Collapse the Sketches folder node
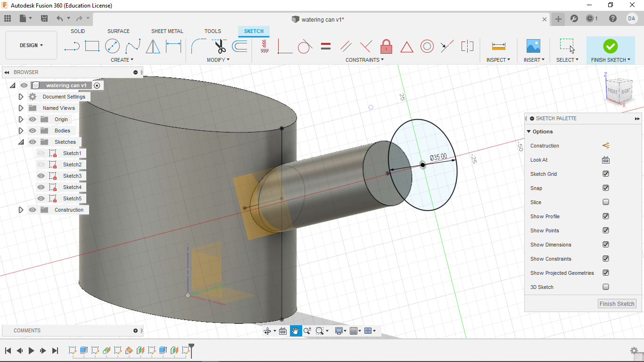644x362 pixels. (21, 142)
